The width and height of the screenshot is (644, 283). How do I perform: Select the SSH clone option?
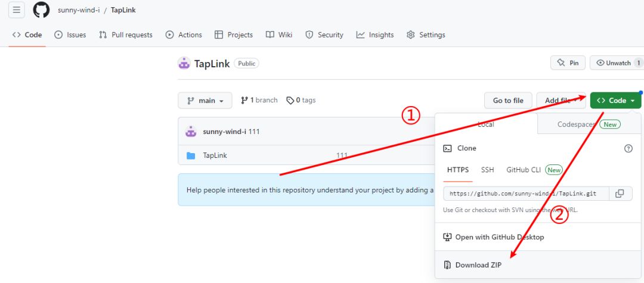488,170
